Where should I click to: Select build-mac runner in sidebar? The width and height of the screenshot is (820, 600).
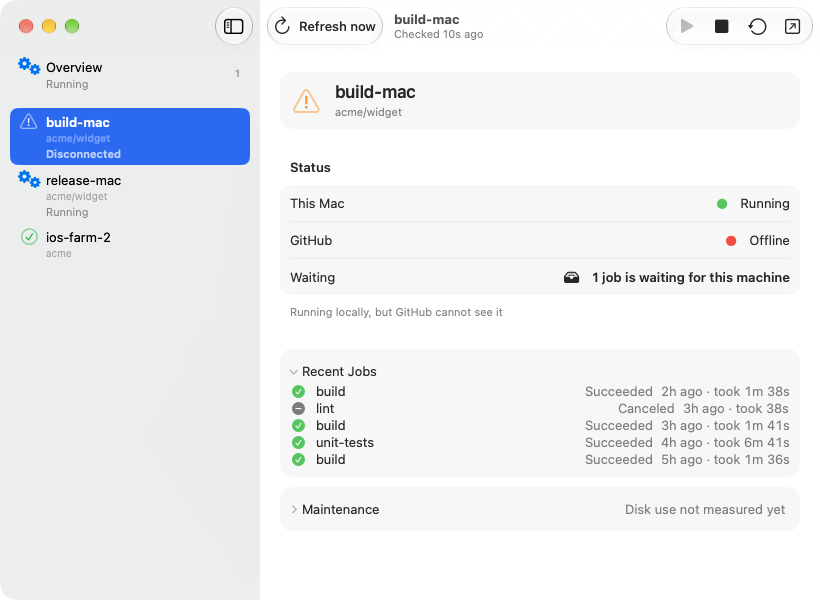pos(130,137)
